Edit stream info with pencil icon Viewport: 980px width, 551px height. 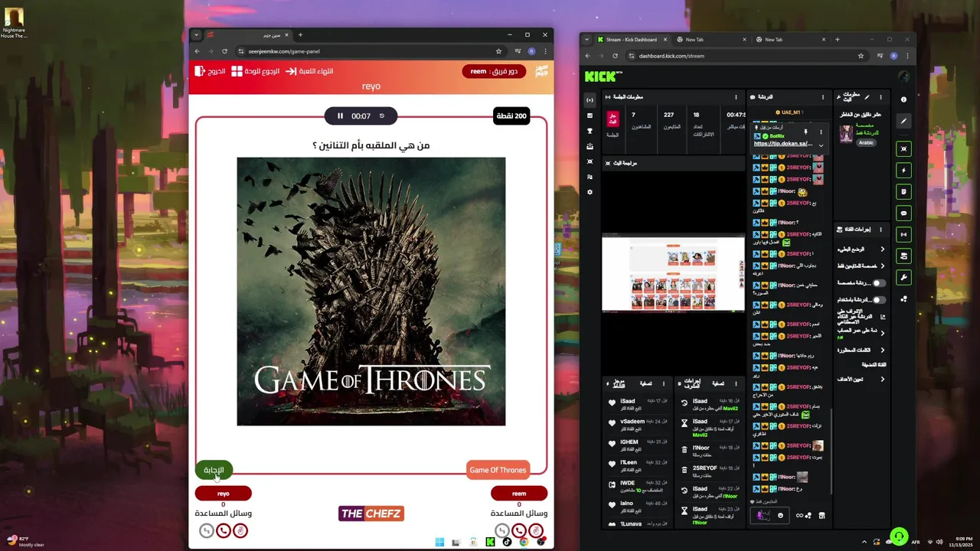coord(867,97)
